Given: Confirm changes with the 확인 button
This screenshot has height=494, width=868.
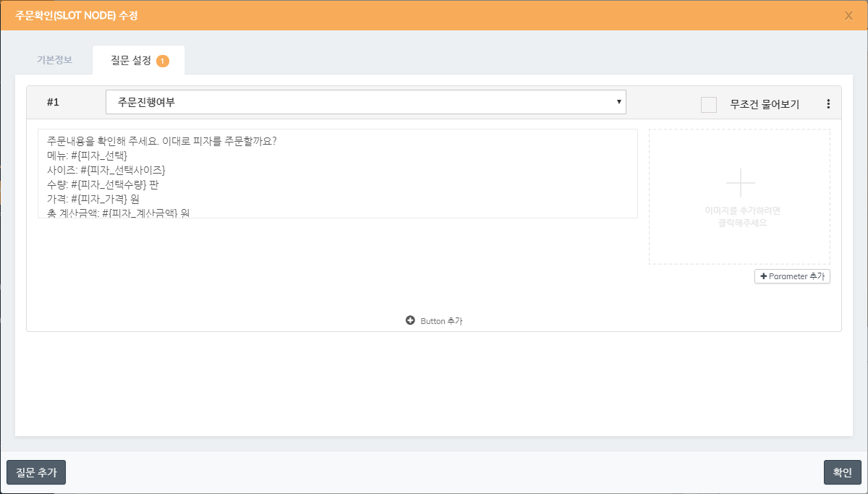Looking at the screenshot, I should tap(843, 472).
